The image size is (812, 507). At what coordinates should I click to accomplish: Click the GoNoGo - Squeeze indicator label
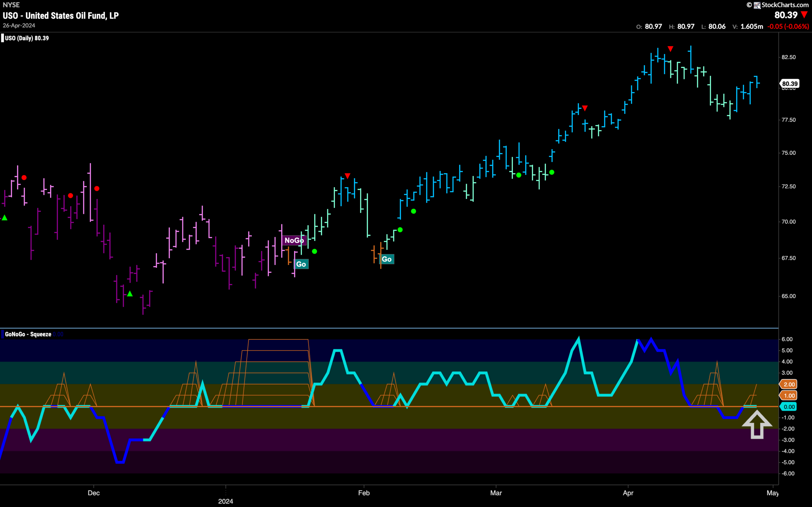28,334
